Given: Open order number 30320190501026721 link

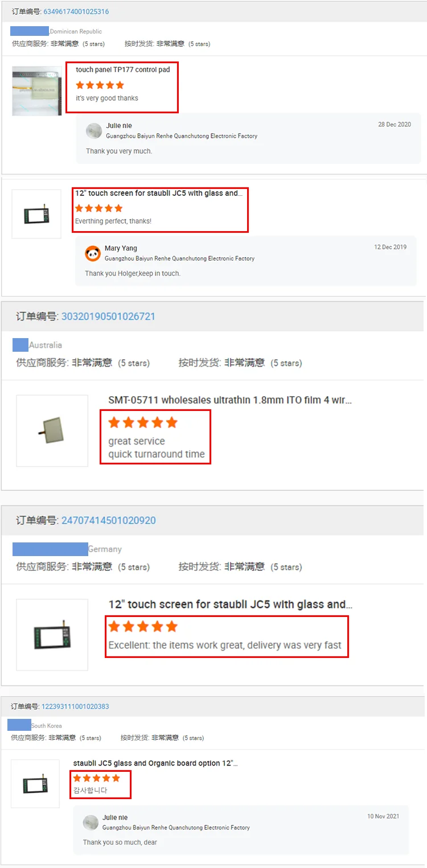Looking at the screenshot, I should pos(108,316).
